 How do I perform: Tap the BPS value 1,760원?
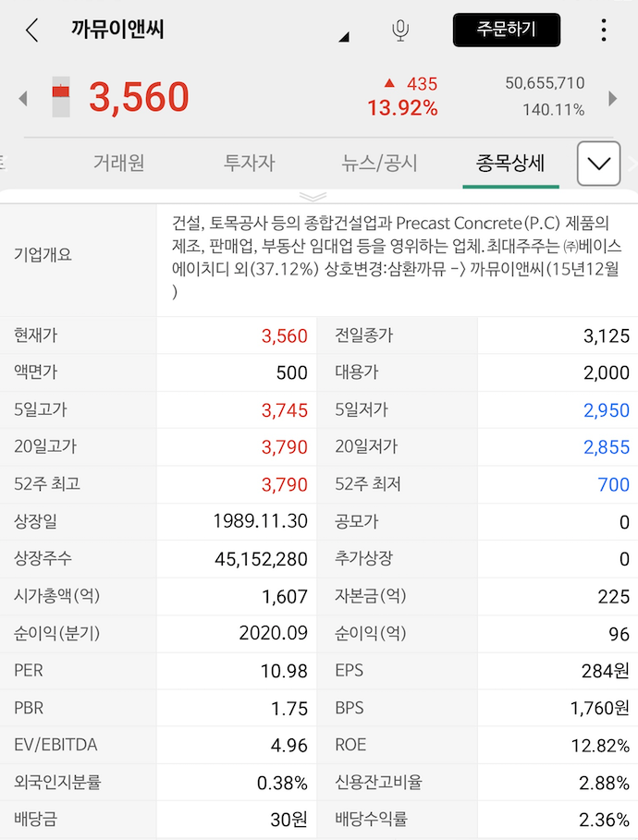click(x=599, y=708)
